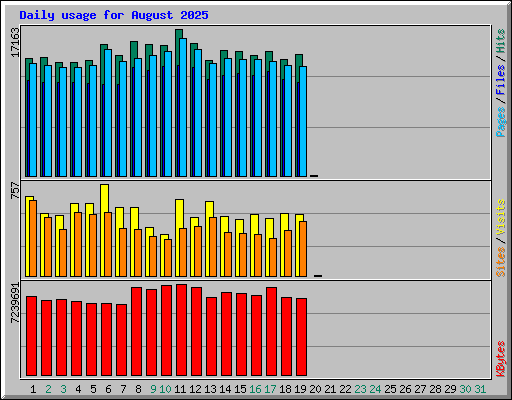The height and width of the screenshot is (400, 512).
Task: Click the orange Sites bar for day 19
Action: coord(303,249)
